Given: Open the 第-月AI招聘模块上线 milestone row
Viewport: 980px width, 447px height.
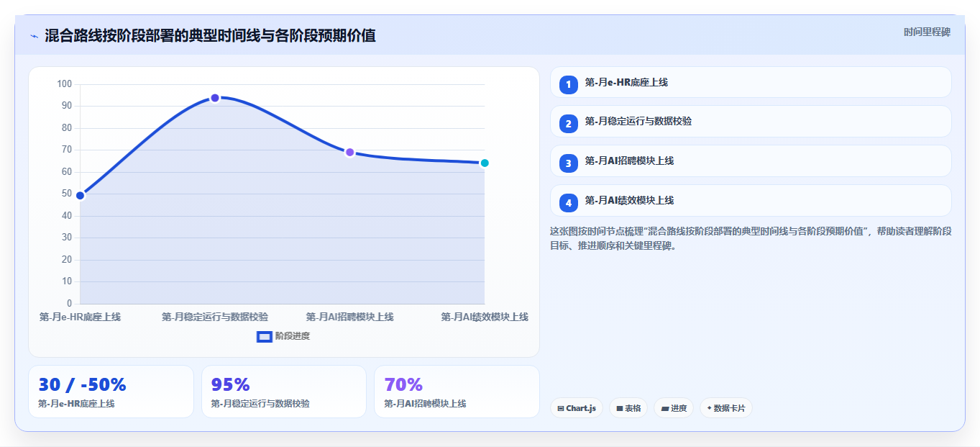Looking at the screenshot, I should point(751,161).
